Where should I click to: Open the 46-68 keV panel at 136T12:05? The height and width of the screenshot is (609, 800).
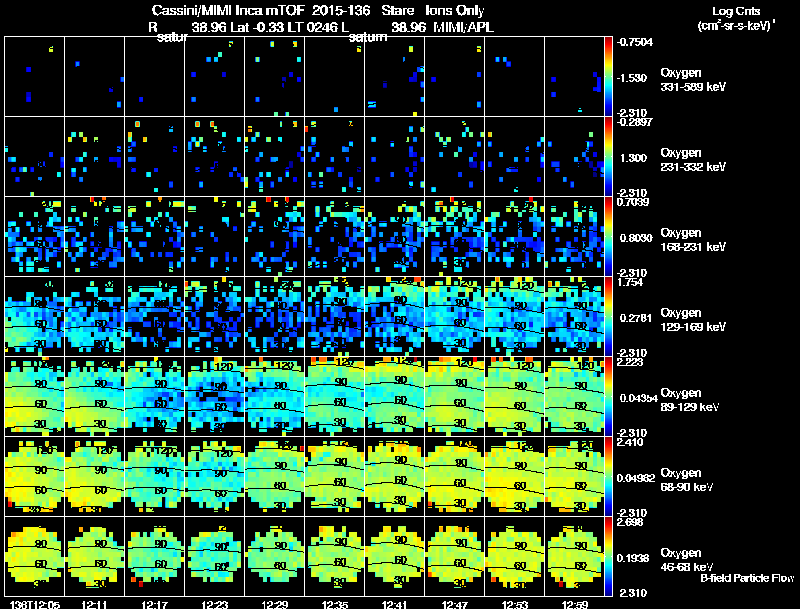(x=34, y=557)
